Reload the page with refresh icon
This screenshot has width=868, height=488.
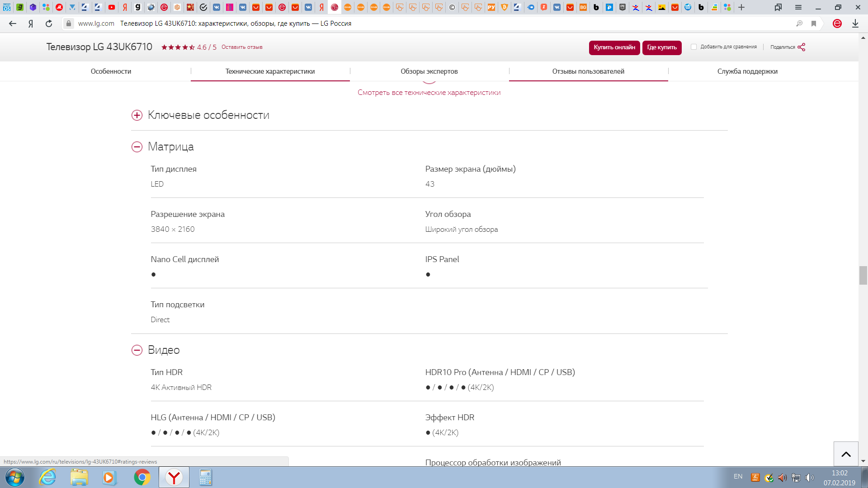[49, 23]
